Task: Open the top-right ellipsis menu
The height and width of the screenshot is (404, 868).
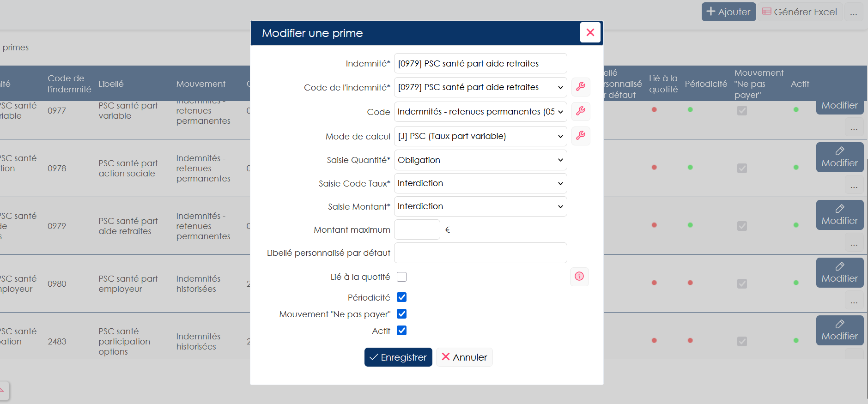Action: click(x=854, y=12)
